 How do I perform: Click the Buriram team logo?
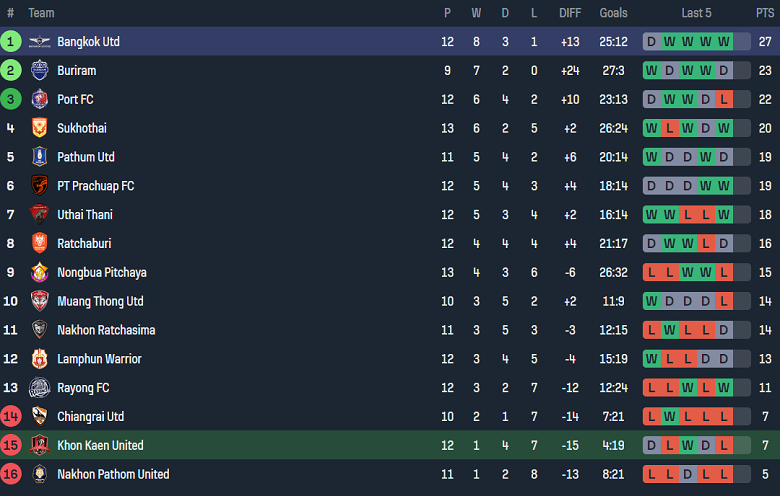tap(40, 71)
